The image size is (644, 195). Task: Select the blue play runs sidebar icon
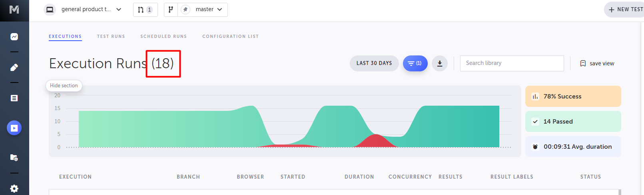pyautogui.click(x=14, y=128)
